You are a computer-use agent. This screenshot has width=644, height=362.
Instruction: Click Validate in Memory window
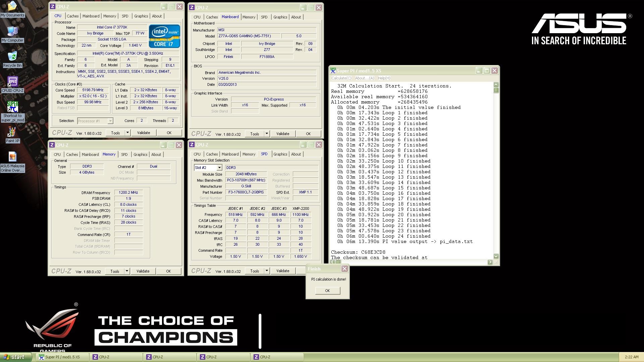click(x=143, y=271)
